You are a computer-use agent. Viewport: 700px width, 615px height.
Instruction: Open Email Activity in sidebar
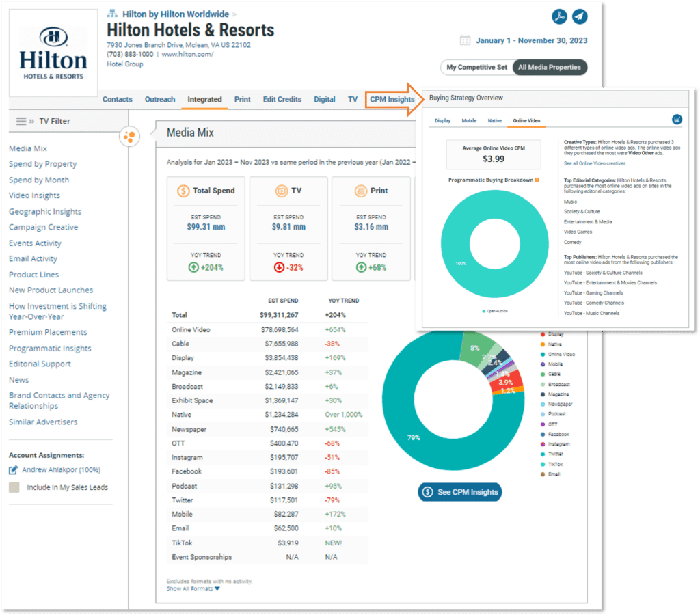click(33, 259)
